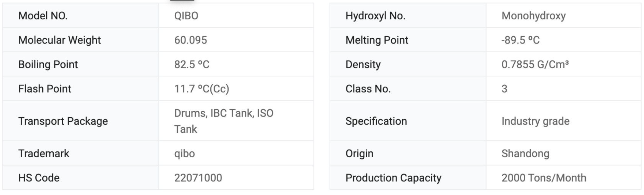Viewport: 644px width, 195px height.
Task: Click the Monohydroxy value
Action: 533,16
